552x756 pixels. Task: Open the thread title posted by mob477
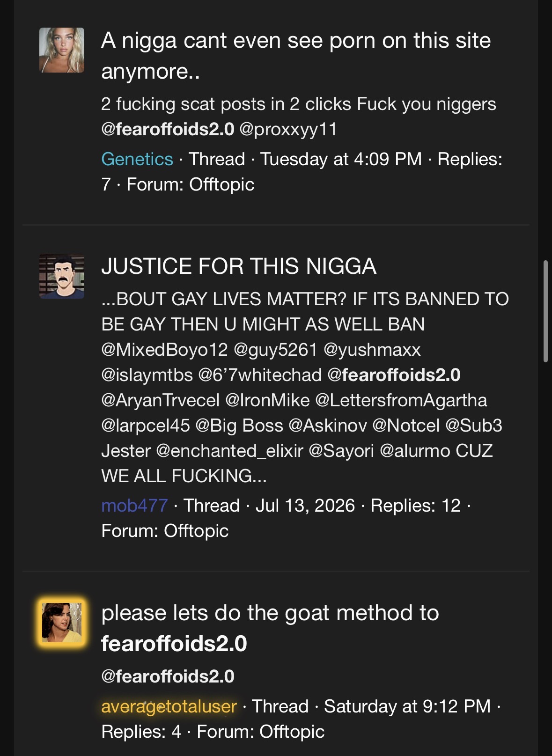pos(239,266)
